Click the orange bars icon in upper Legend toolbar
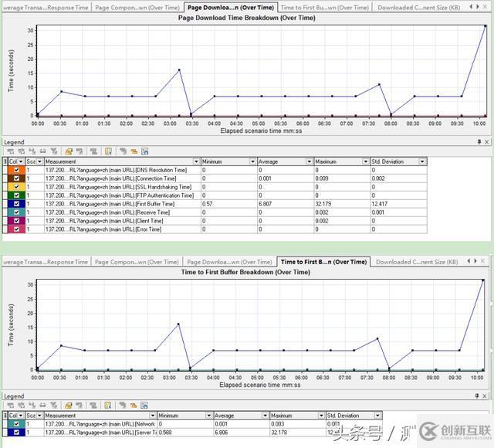Image resolution: width=494 pixels, height=448 pixels. pos(134,151)
